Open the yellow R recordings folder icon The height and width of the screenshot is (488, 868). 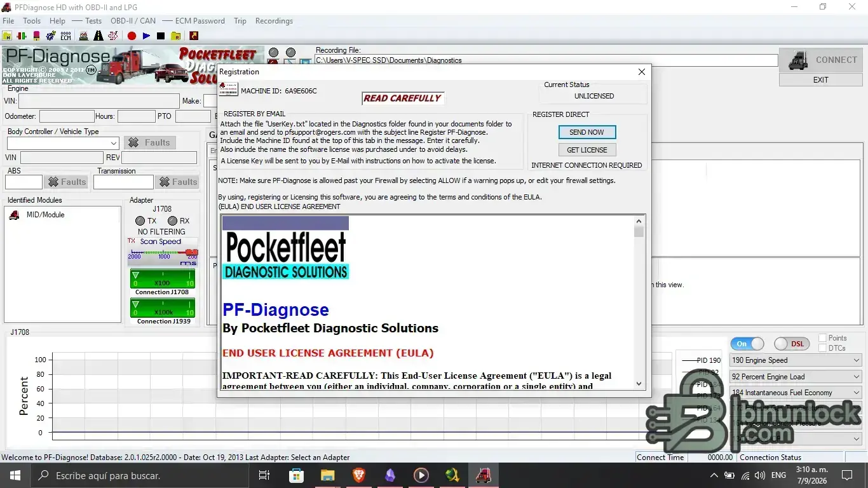(x=175, y=36)
